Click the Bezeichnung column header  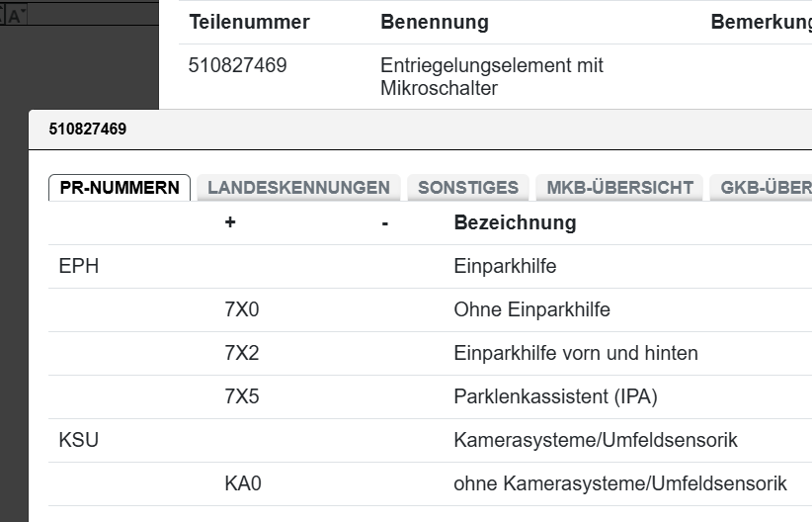515,222
